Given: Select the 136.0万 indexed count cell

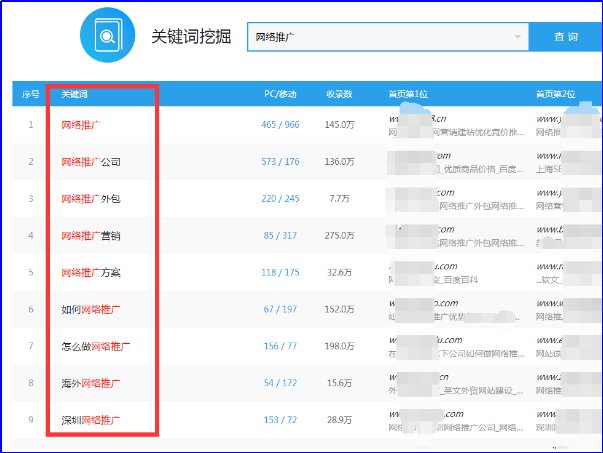Looking at the screenshot, I should pyautogui.click(x=339, y=162).
